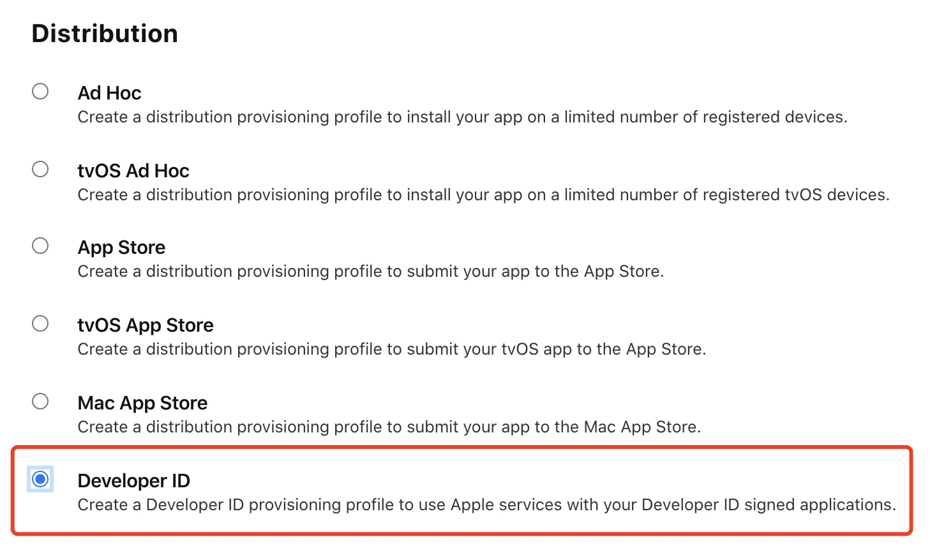Choose the App Store radio button
The image size is (946, 560).
[40, 246]
